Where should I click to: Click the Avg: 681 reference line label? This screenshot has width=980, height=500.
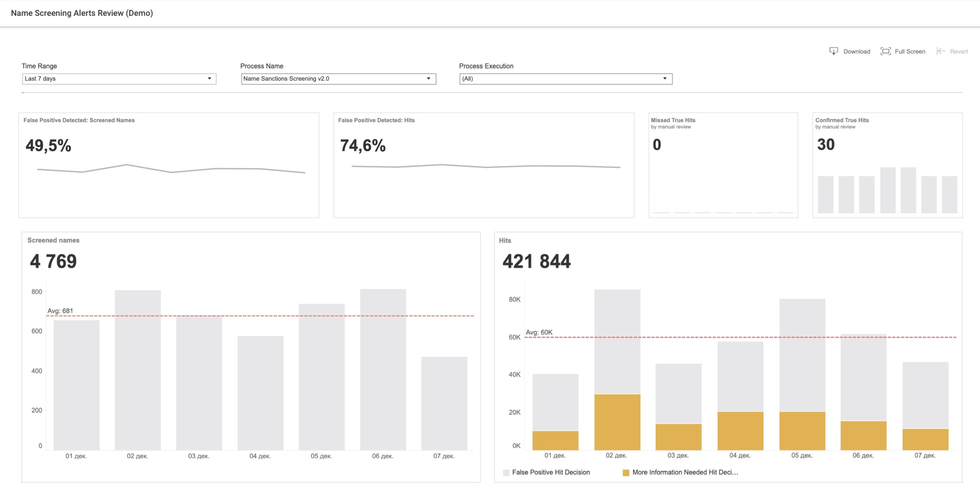tap(60, 311)
